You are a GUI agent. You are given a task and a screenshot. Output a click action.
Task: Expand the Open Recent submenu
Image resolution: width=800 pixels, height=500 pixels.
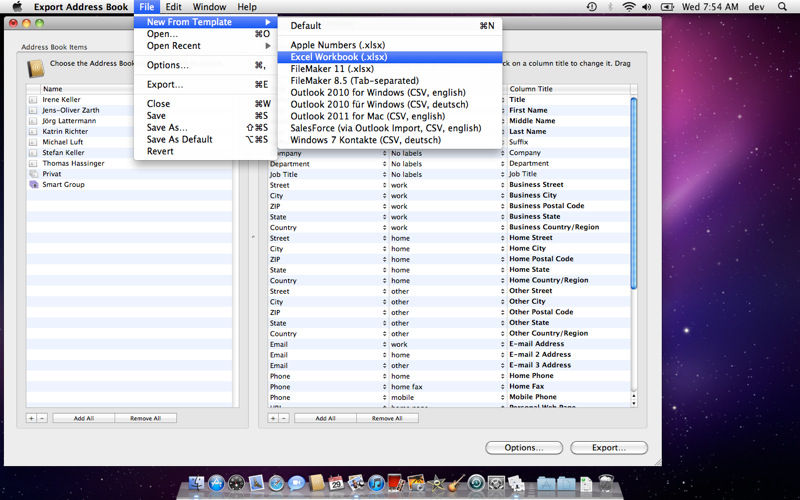[206, 46]
